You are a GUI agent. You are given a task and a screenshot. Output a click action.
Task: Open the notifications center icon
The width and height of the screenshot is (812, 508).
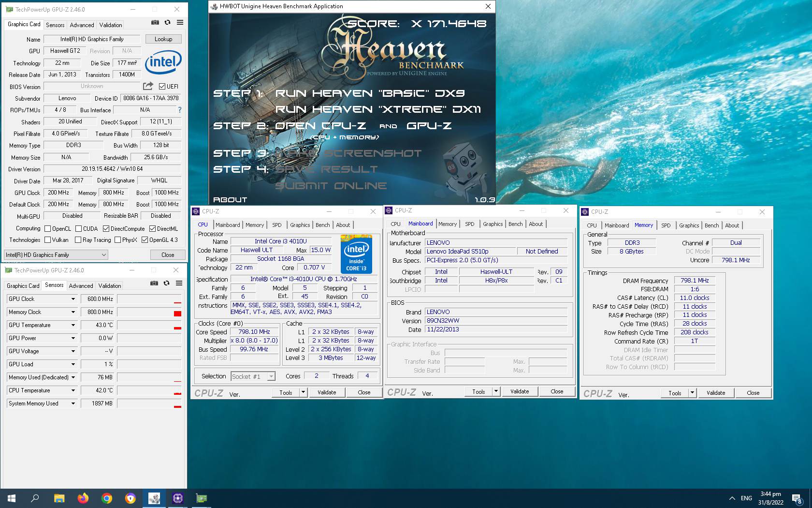[797, 498]
